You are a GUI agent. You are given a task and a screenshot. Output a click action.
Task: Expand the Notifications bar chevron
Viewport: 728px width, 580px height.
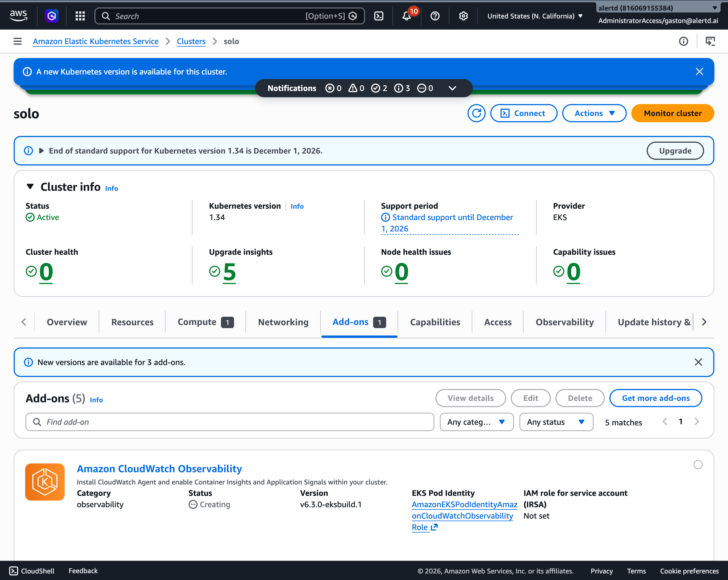pyautogui.click(x=452, y=88)
